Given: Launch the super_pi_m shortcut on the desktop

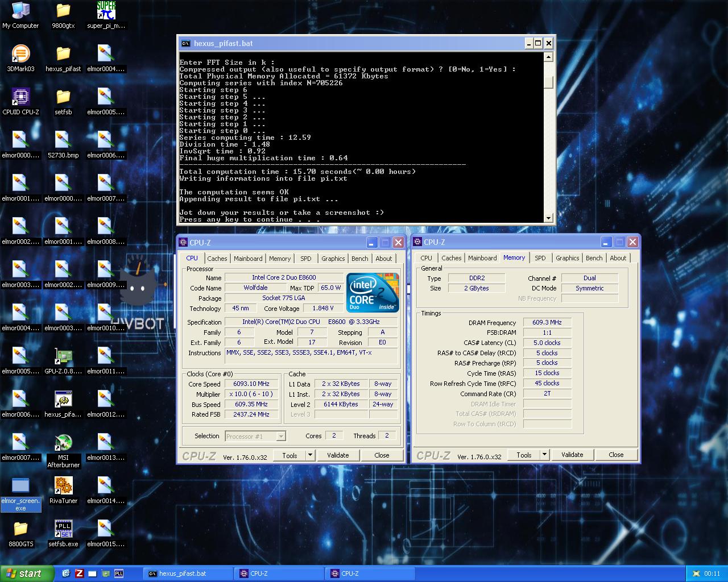Looking at the screenshot, I should 106,15.
